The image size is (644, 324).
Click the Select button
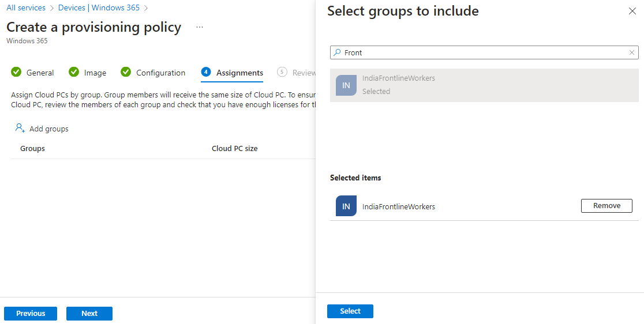point(350,311)
